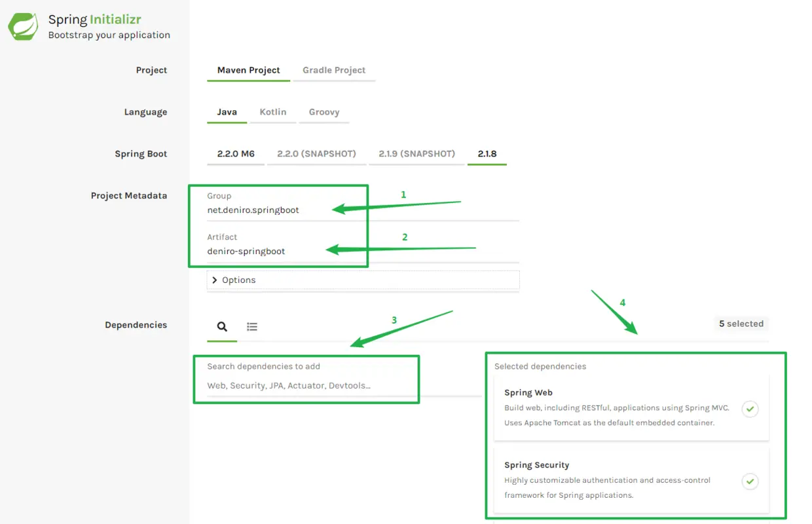Click the Selected dependencies heading
812x524 pixels.
click(x=540, y=367)
